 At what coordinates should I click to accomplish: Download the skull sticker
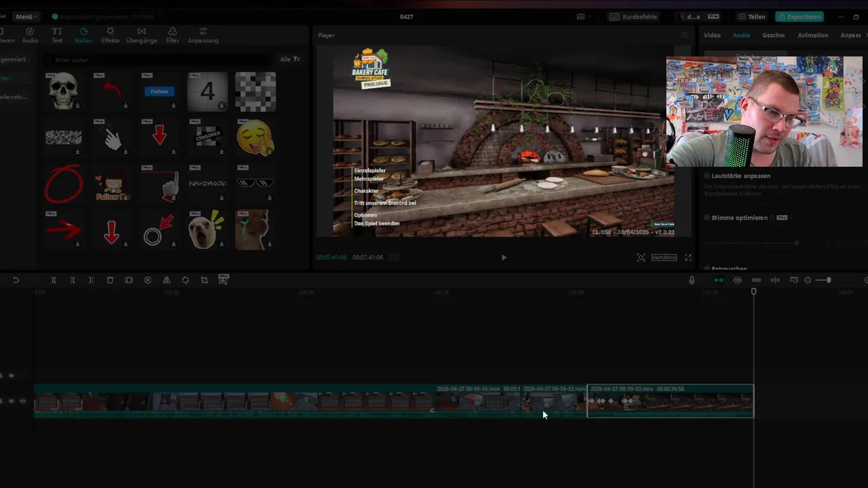click(77, 106)
